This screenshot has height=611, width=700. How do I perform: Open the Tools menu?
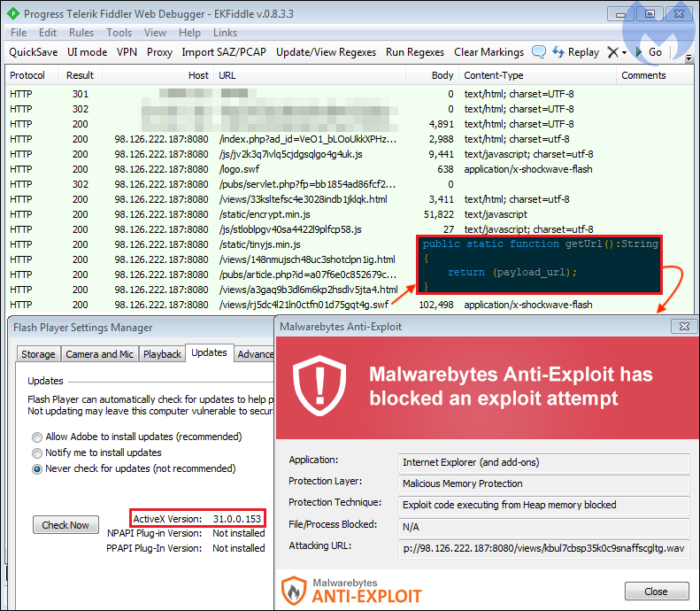(119, 33)
